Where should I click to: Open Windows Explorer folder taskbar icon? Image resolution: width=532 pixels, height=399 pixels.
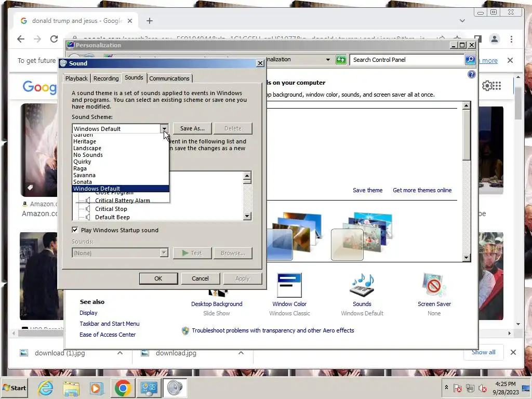point(71,389)
